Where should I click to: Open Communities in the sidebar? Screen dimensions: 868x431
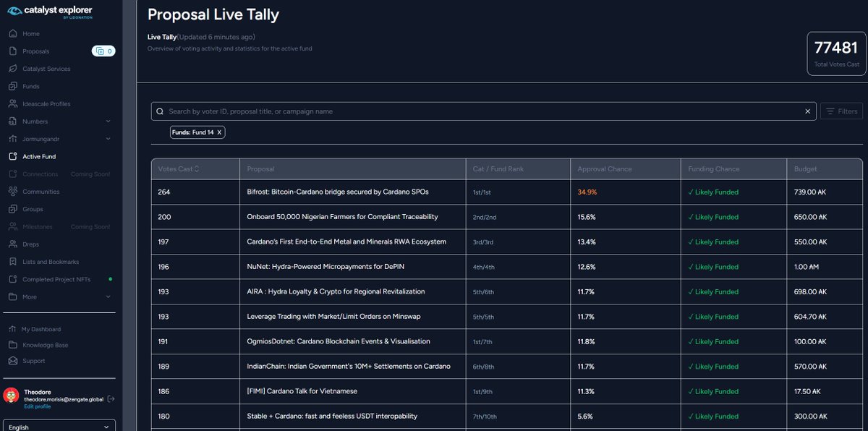[x=41, y=192]
